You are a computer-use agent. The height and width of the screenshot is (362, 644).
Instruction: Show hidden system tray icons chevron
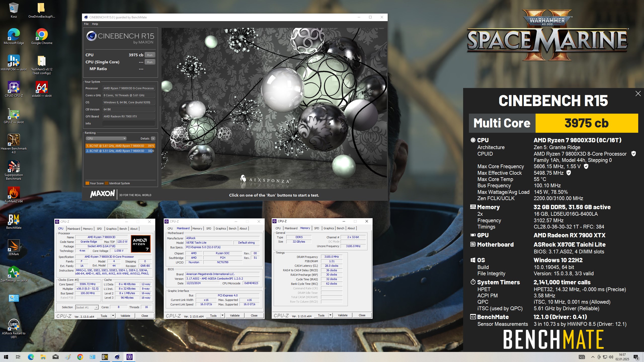[593, 357]
